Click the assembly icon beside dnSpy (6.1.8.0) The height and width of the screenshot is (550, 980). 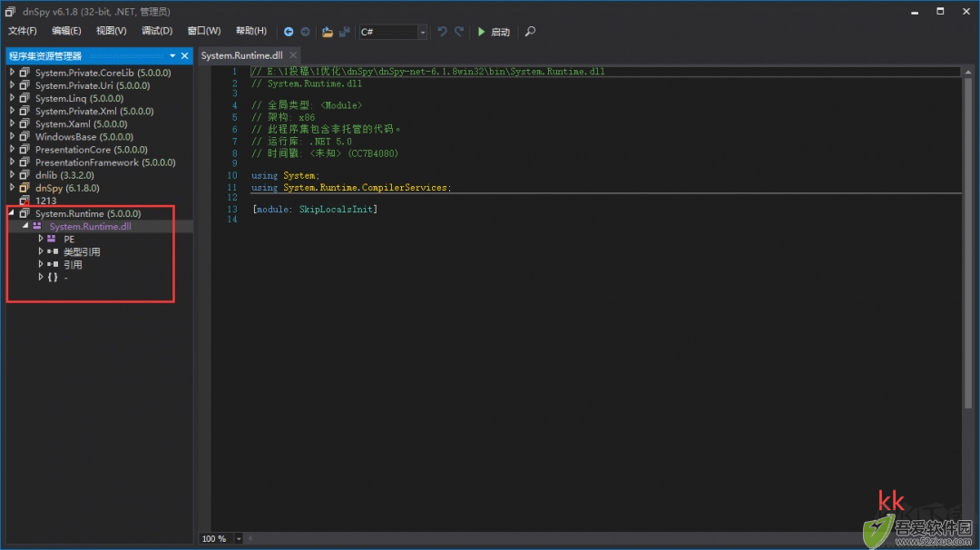tap(24, 188)
